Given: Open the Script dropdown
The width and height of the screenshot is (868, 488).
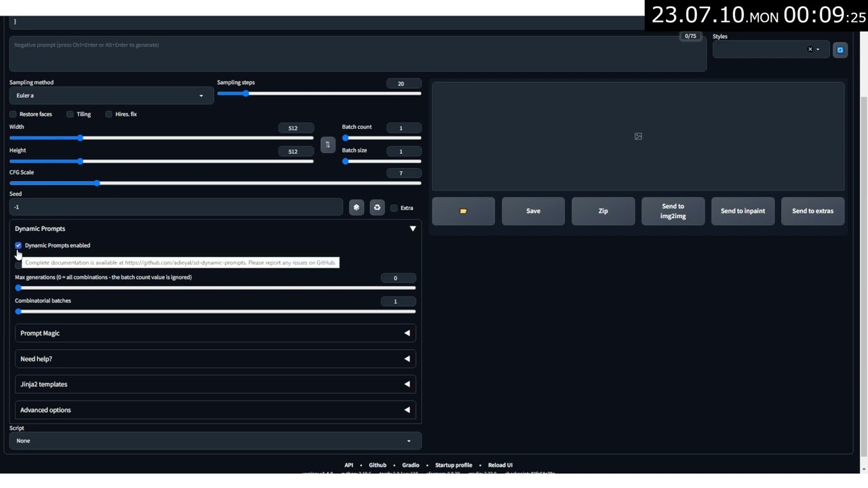Looking at the screenshot, I should (215, 441).
